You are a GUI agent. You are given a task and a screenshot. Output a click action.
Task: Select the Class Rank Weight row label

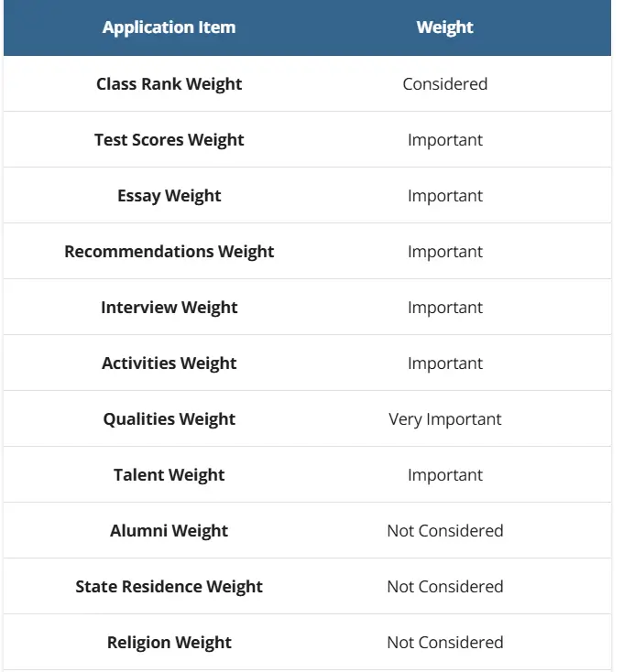tap(169, 84)
